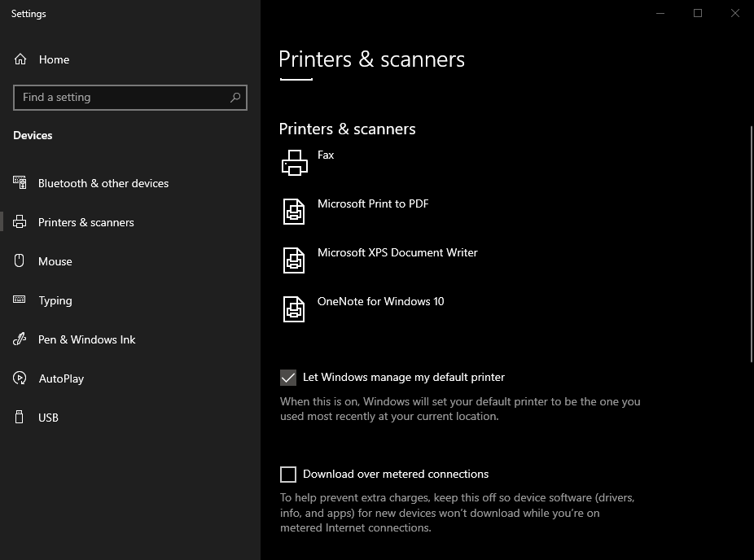Image resolution: width=754 pixels, height=560 pixels.
Task: Maximize the Settings window
Action: tap(698, 13)
